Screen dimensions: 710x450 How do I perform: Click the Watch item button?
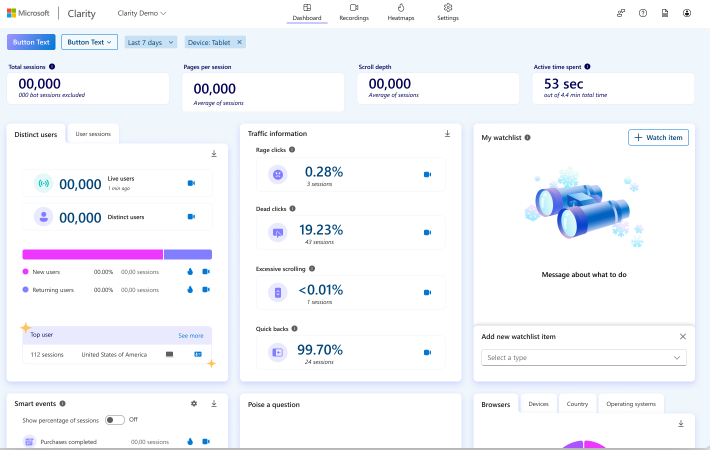pyautogui.click(x=658, y=137)
